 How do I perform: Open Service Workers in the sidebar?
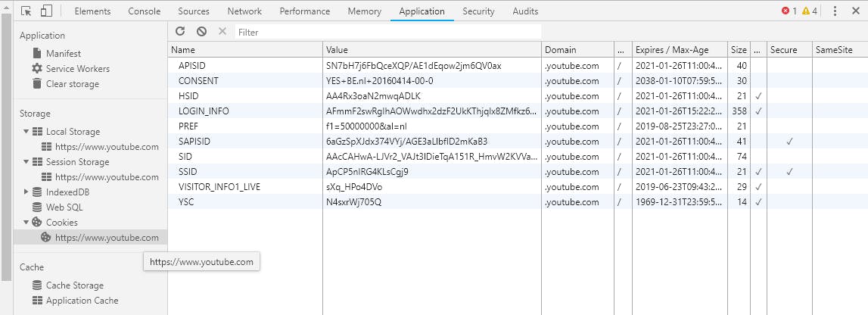[77, 69]
